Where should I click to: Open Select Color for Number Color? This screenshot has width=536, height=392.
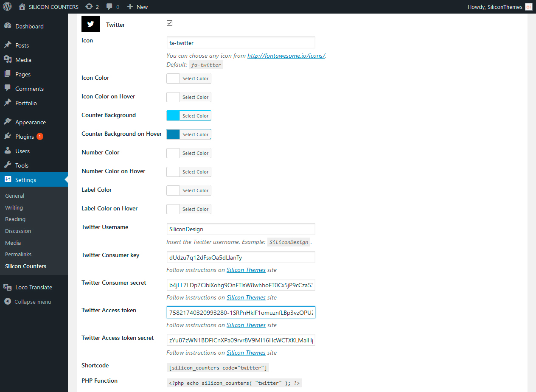pyautogui.click(x=195, y=153)
